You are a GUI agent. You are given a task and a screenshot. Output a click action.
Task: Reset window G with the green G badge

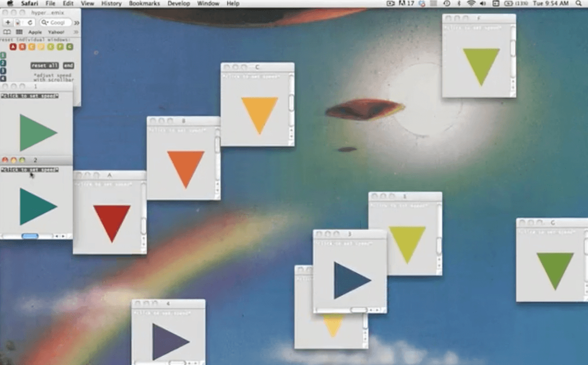tap(69, 47)
